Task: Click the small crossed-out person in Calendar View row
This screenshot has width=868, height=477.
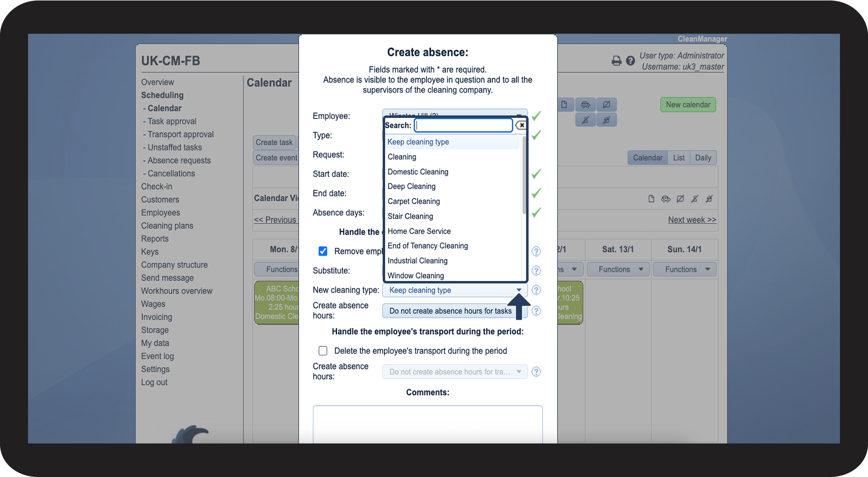Action: point(695,199)
